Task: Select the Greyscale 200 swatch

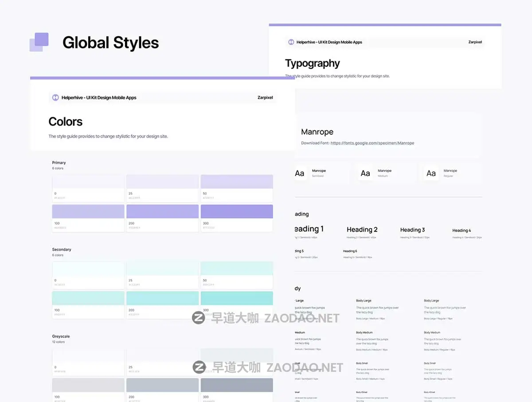Action: 162,385
